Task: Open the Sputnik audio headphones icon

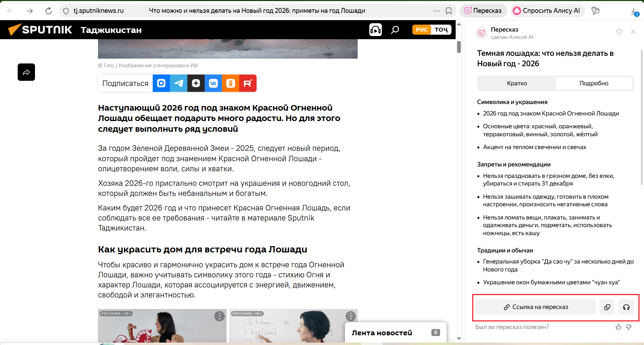Action: tap(375, 30)
